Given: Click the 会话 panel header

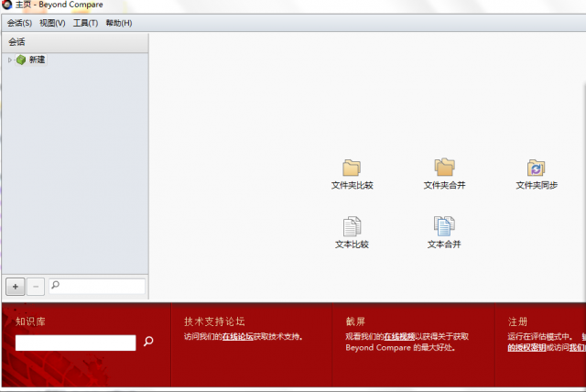Looking at the screenshot, I should (x=75, y=42).
